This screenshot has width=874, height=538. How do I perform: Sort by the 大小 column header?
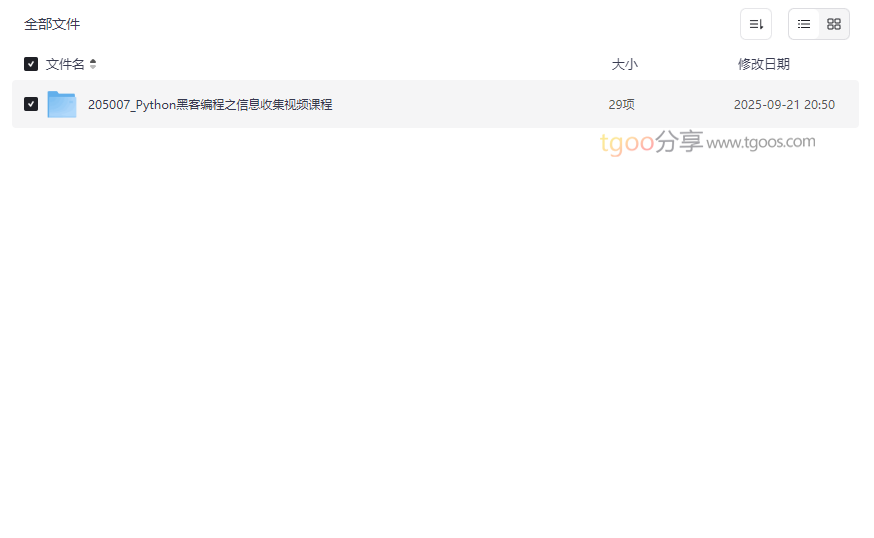tap(624, 64)
